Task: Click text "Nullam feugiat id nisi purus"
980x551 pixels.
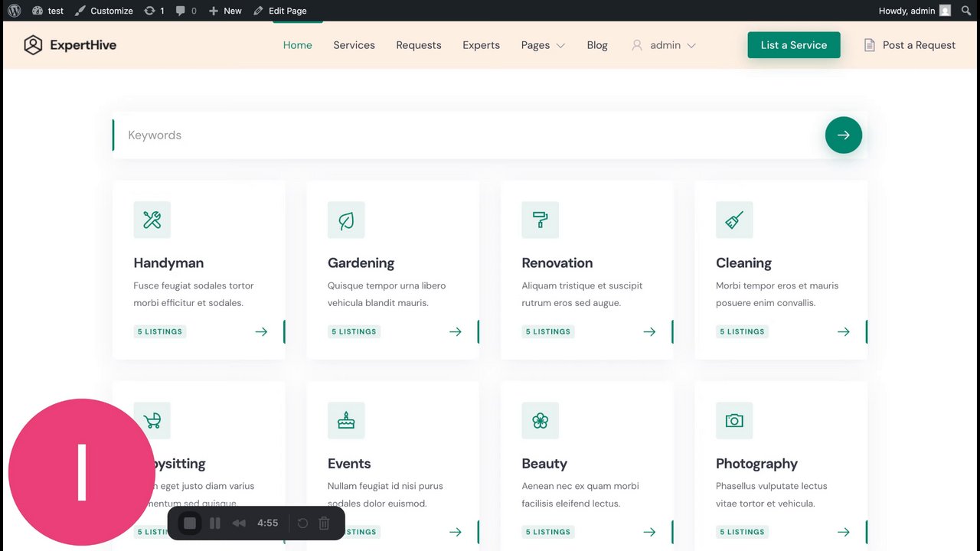Action: (385, 486)
